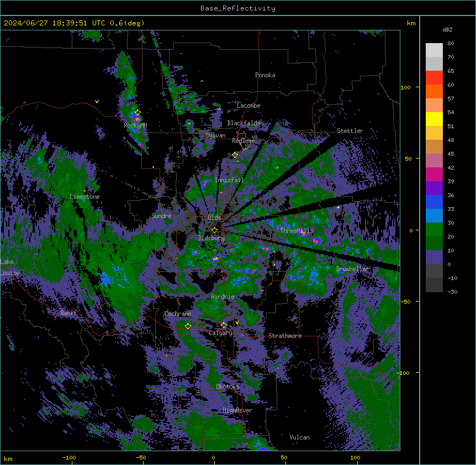
Task: Click the RedDeer city label
Action: pos(244,141)
